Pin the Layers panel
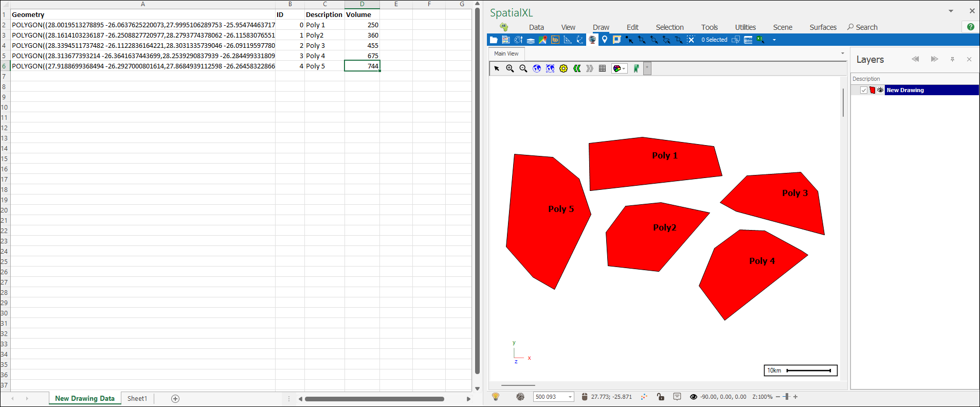 [x=952, y=60]
